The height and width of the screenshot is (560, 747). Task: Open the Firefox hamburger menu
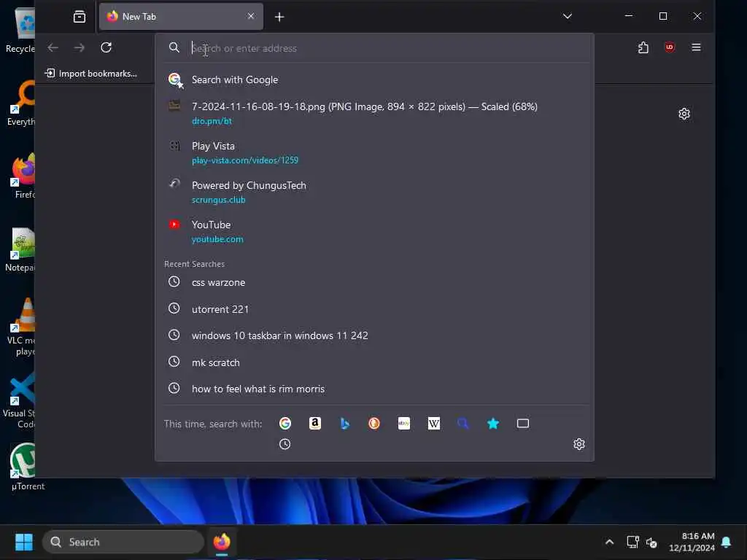pyautogui.click(x=696, y=47)
